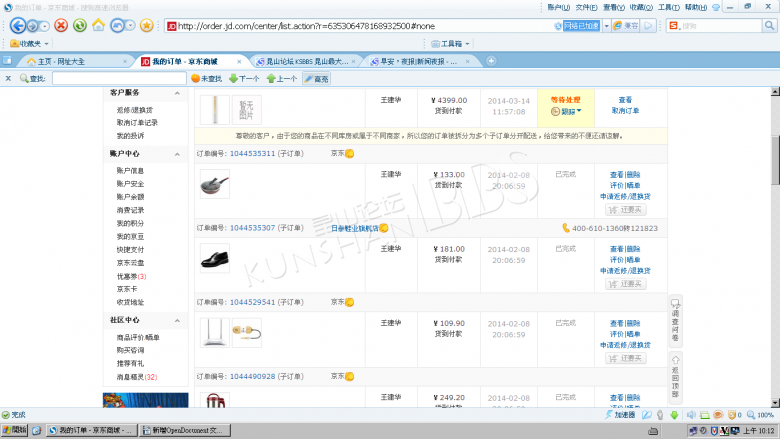The height and width of the screenshot is (439, 780).
Task: Click the 100% zoom control
Action: point(760,415)
